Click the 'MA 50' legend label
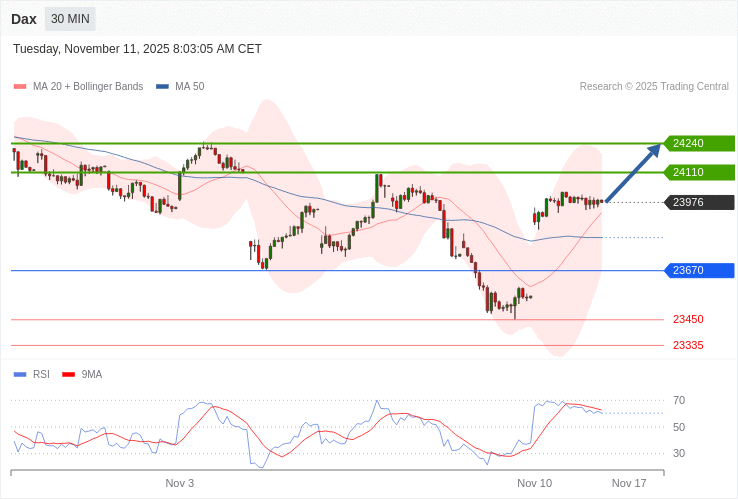Screen dimensions: 738x500 [190, 87]
